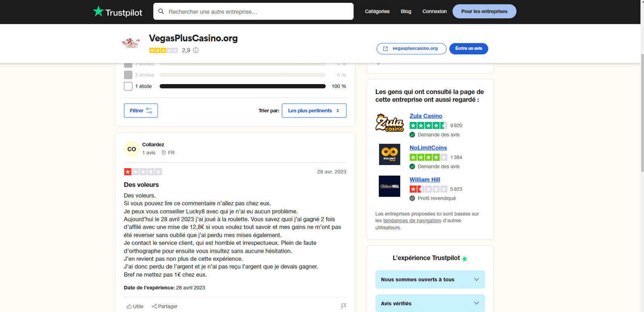
Task: Click the info icon beside 2,9 rating
Action: [x=196, y=50]
